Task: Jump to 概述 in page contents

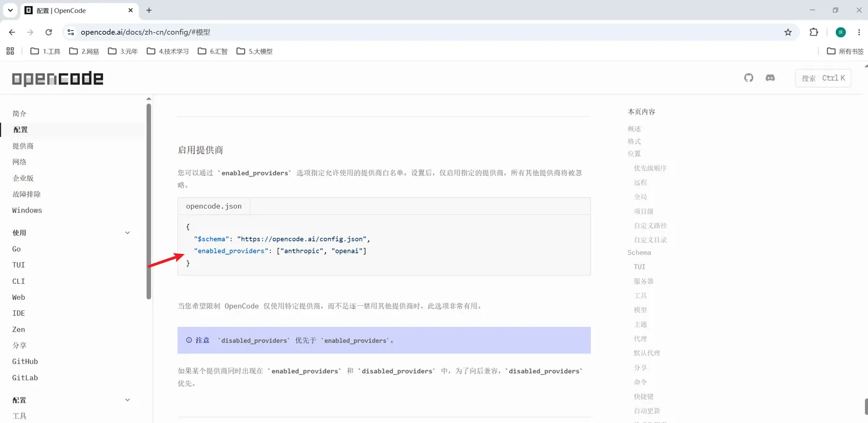Action: [634, 129]
